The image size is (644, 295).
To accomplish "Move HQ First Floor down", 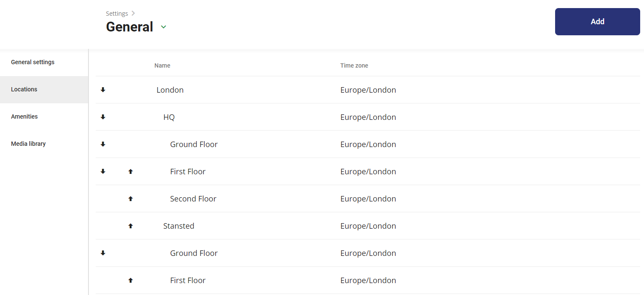I will pyautogui.click(x=103, y=171).
